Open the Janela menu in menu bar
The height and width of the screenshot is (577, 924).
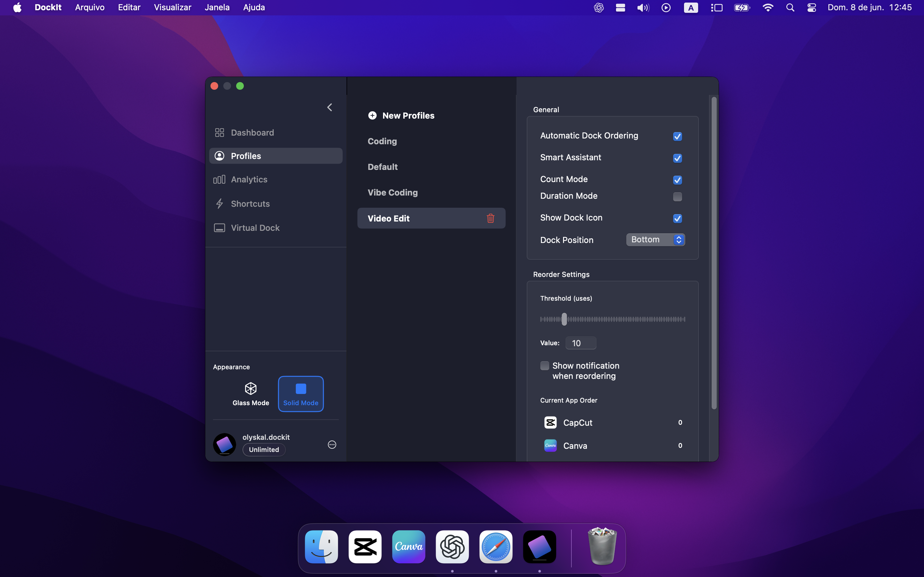tap(217, 7)
